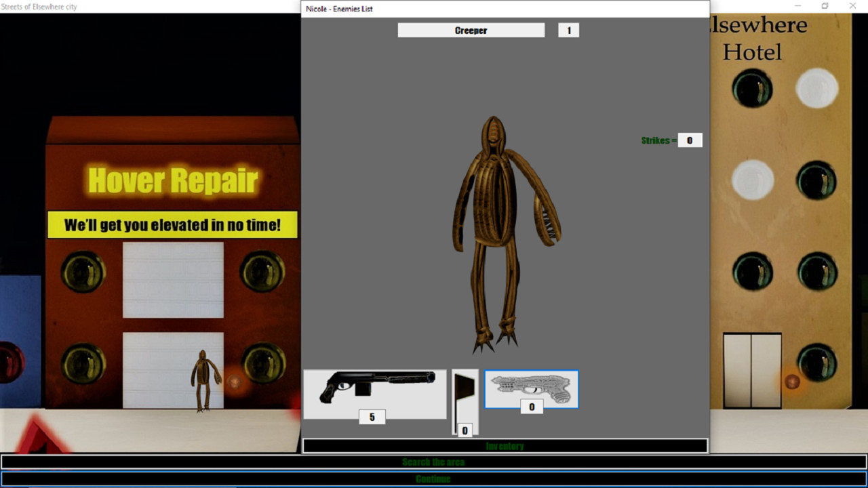Click the glowing Hover Repair sign
Image resolution: width=868 pixels, height=488 pixels.
click(172, 181)
